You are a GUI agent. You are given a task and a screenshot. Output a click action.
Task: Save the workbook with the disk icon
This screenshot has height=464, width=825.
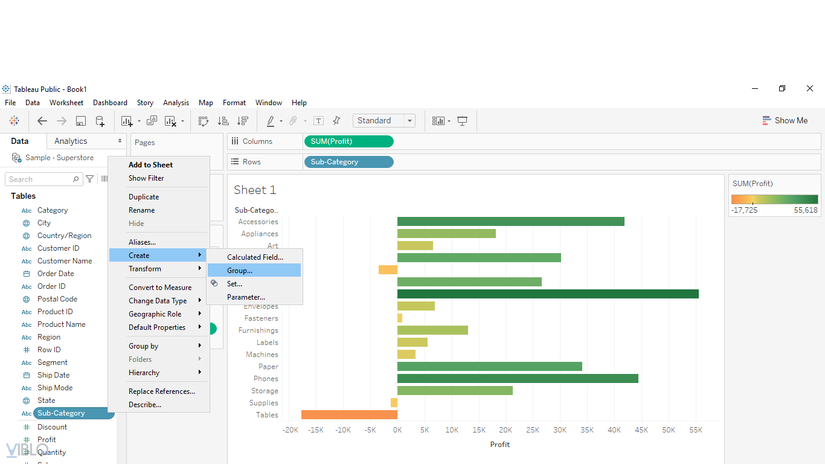[81, 121]
